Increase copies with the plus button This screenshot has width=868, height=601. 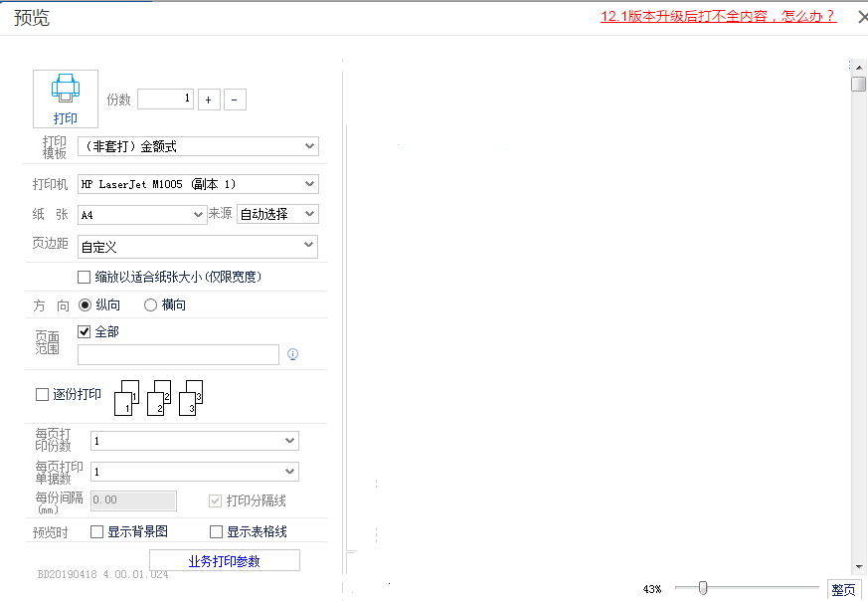209,100
